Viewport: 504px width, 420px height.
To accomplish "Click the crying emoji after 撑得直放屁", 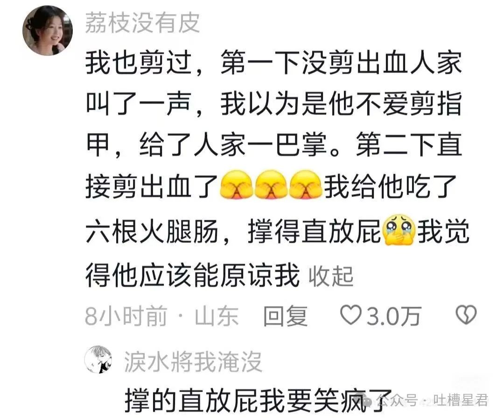I will [399, 230].
